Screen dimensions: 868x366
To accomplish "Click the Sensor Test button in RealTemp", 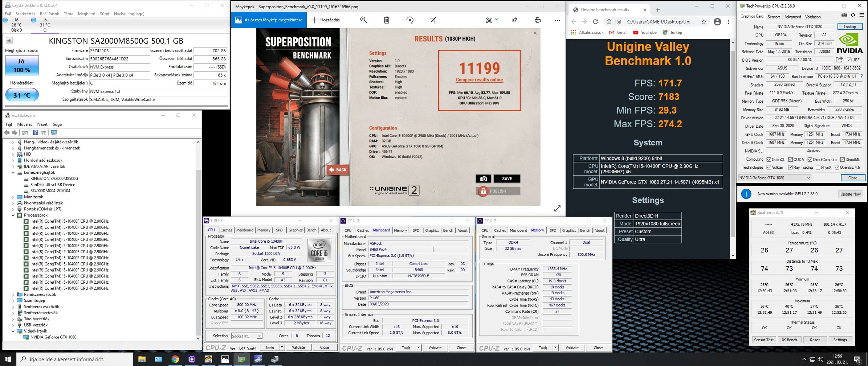I will click(764, 340).
